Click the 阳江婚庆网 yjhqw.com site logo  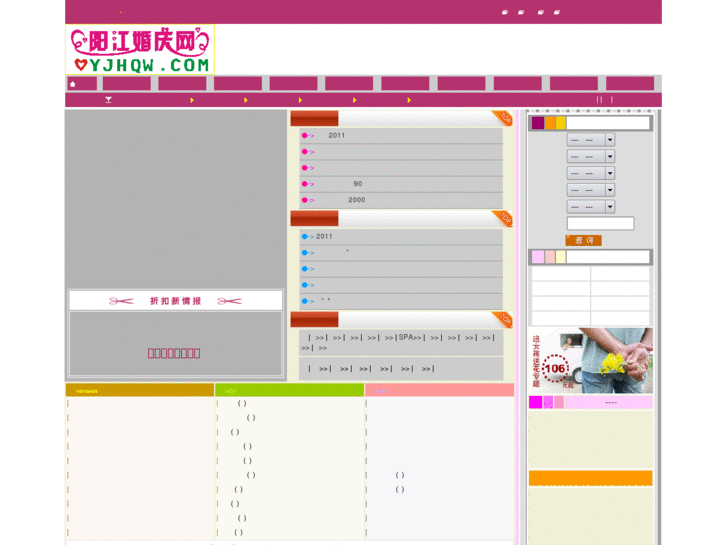point(140,50)
